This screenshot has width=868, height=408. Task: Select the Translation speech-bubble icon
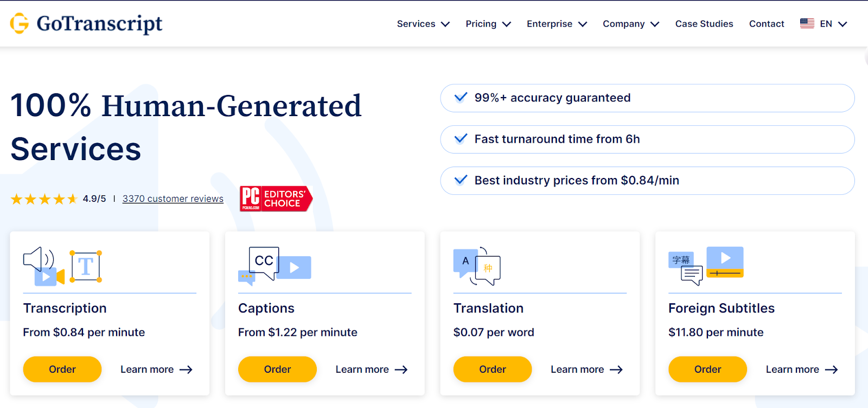(477, 266)
